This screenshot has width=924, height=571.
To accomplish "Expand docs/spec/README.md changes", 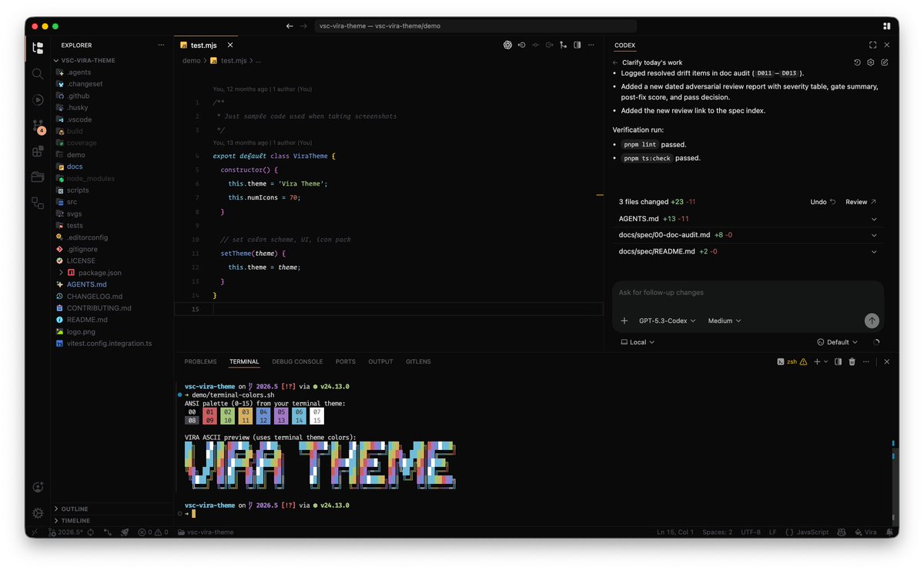I will click(748, 251).
